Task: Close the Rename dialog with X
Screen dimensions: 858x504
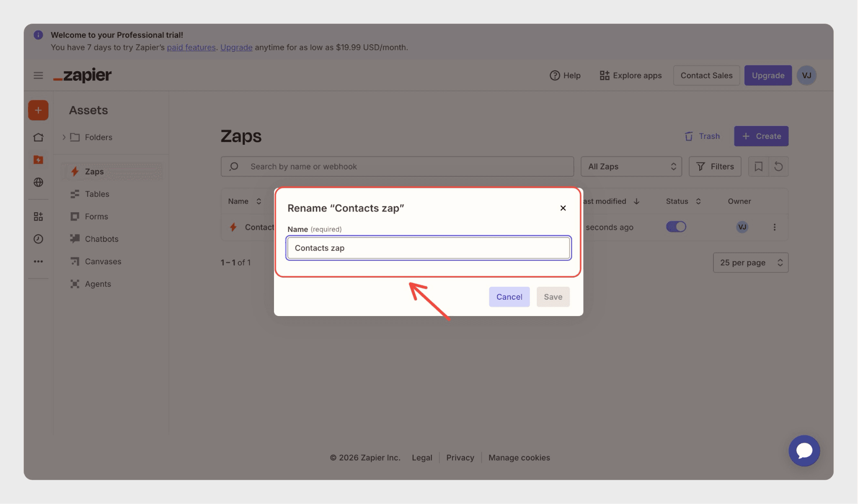Action: pyautogui.click(x=563, y=208)
